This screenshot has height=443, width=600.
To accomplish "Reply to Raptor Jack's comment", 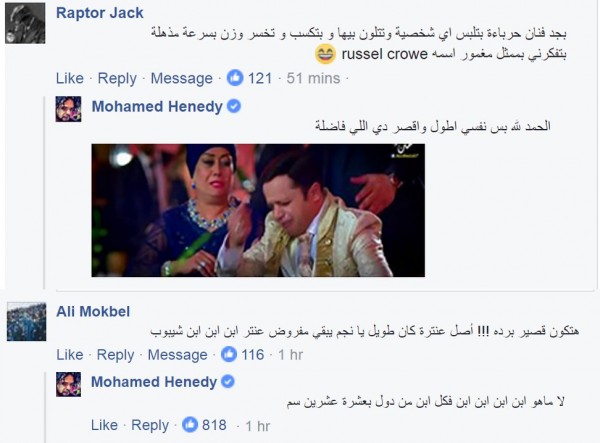I will (117, 78).
